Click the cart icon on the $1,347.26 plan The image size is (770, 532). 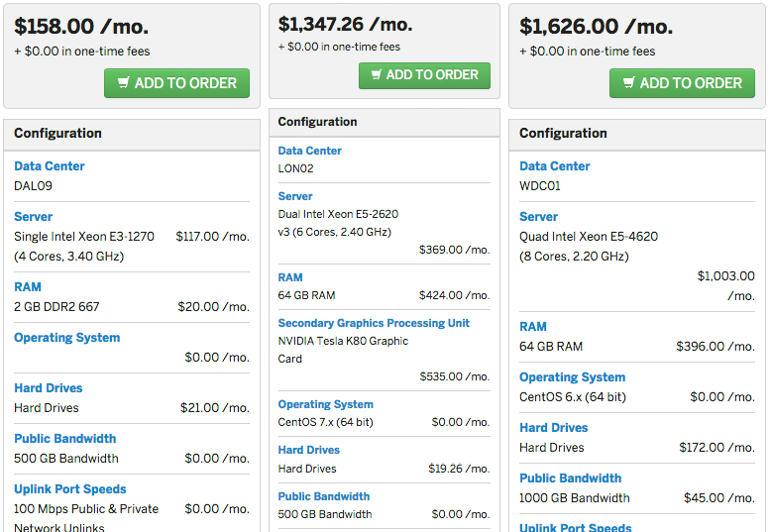click(376, 75)
